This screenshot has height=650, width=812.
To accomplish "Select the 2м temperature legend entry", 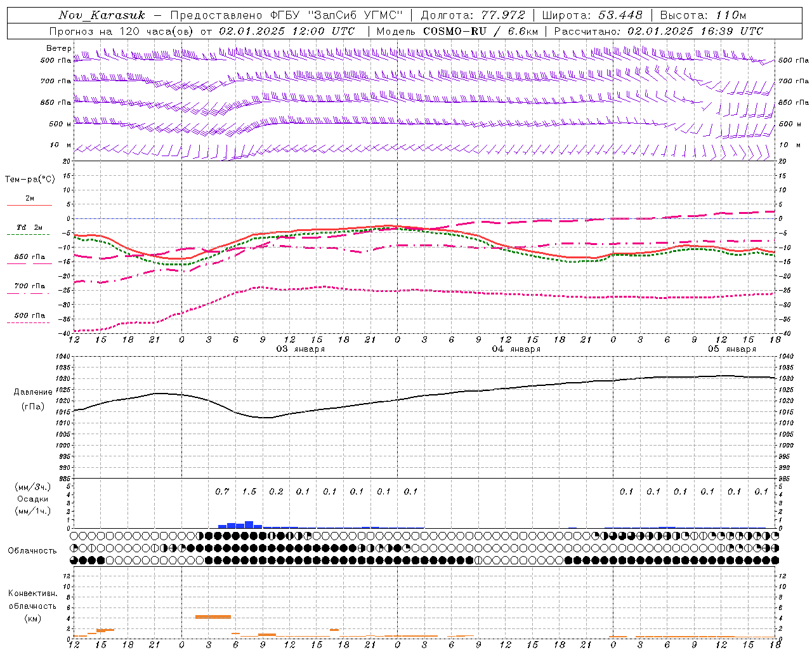I will pos(30,199).
